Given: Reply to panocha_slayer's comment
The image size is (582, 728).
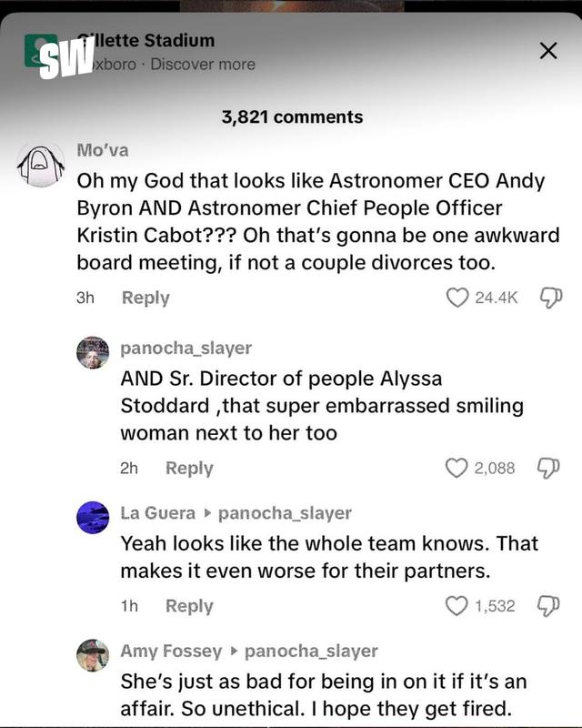Looking at the screenshot, I should 189,468.
